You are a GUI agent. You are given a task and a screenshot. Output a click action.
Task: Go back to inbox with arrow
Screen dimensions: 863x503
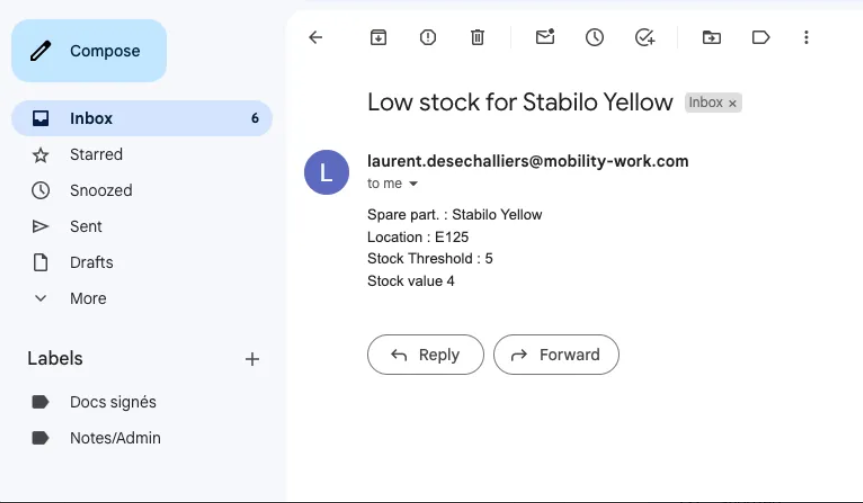tap(316, 38)
